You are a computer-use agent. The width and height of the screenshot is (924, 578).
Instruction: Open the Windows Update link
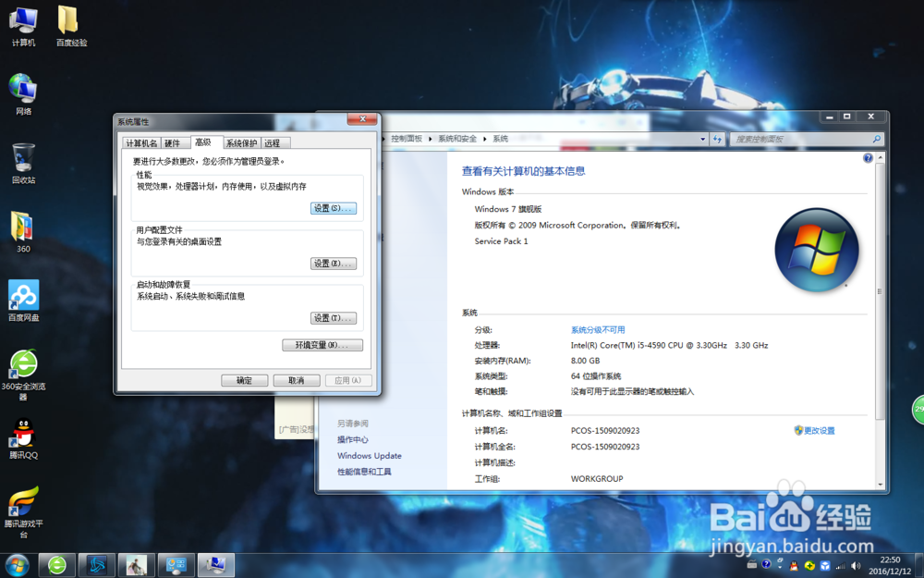(x=370, y=455)
